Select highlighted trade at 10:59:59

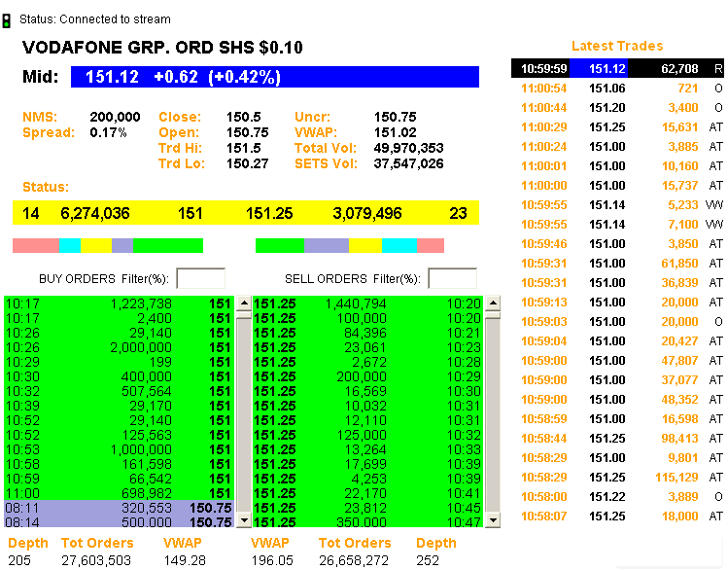click(617, 68)
